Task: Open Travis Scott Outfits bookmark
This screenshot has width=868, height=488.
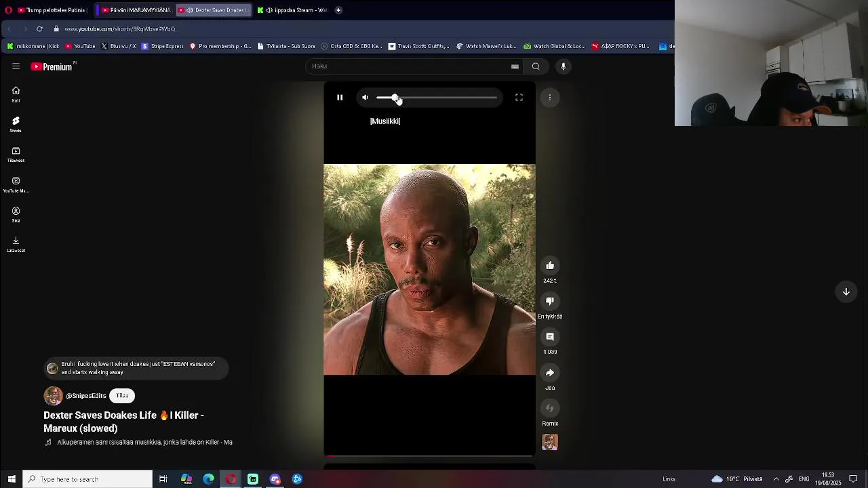Action: point(418,46)
